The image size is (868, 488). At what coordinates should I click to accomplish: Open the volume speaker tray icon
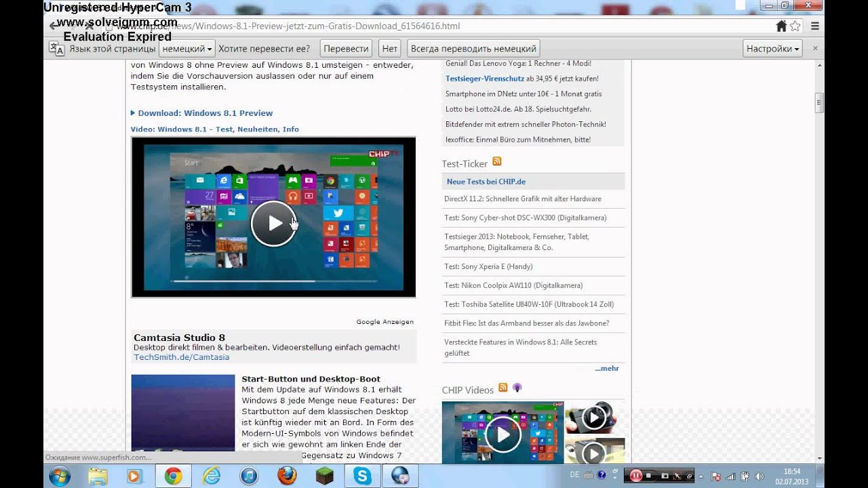point(759,476)
